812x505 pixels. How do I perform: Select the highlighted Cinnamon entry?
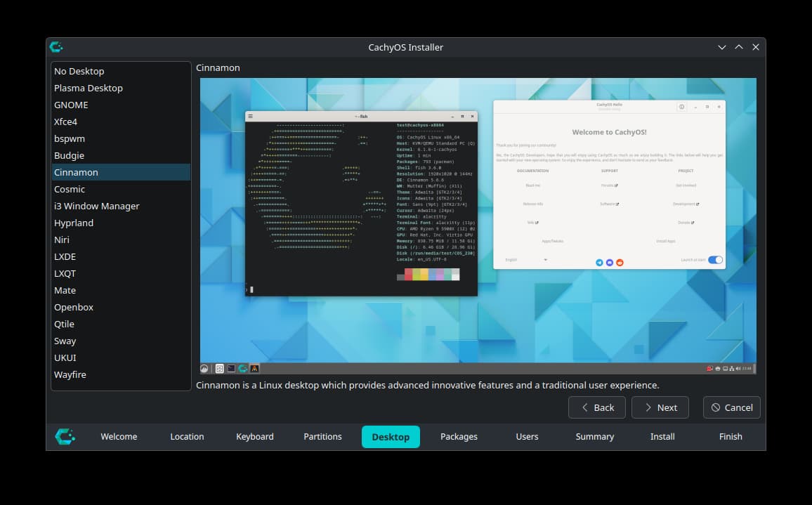tap(122, 172)
